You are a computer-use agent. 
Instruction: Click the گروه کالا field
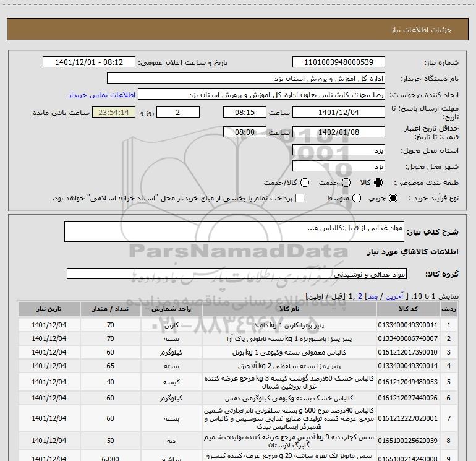click(x=237, y=274)
